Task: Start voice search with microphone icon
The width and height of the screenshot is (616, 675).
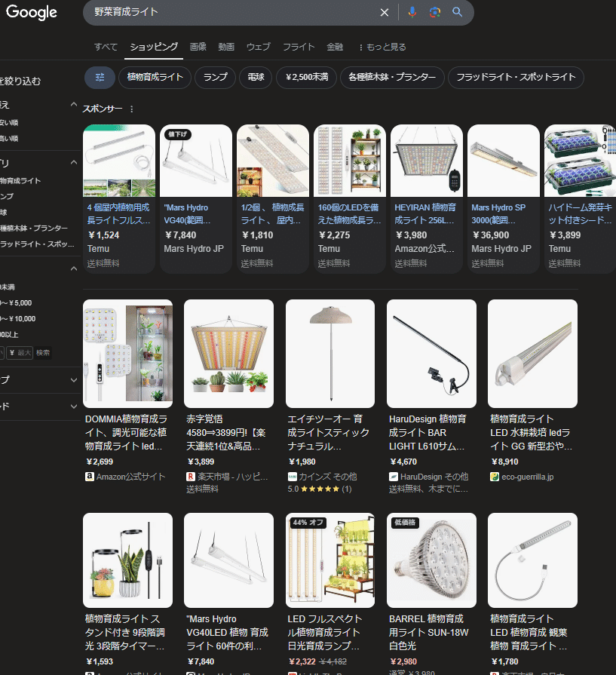Action: (412, 12)
